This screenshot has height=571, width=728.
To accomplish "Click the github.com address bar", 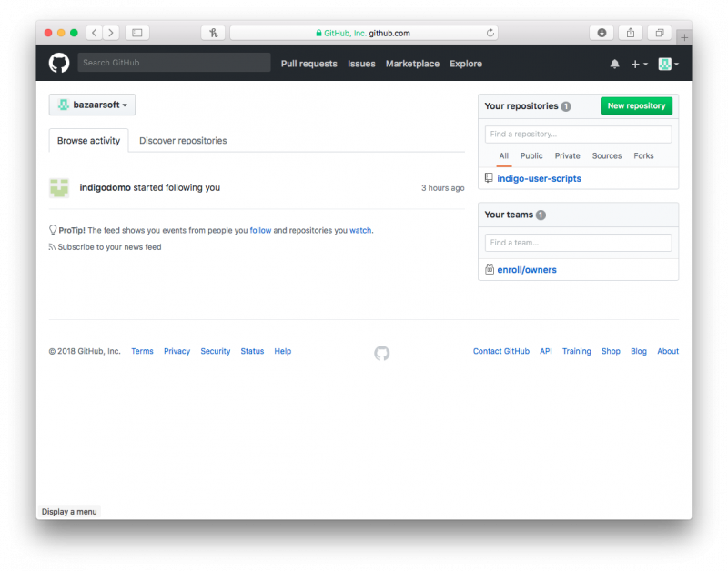I will pos(364,33).
